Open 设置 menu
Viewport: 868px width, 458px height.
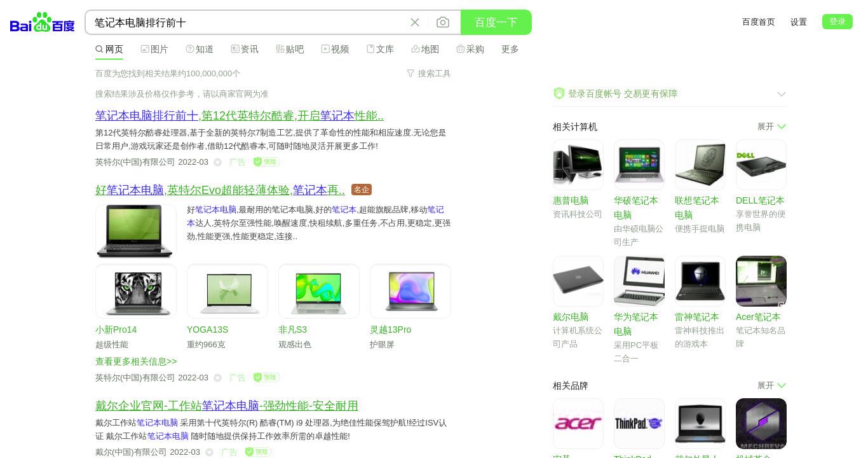[799, 22]
